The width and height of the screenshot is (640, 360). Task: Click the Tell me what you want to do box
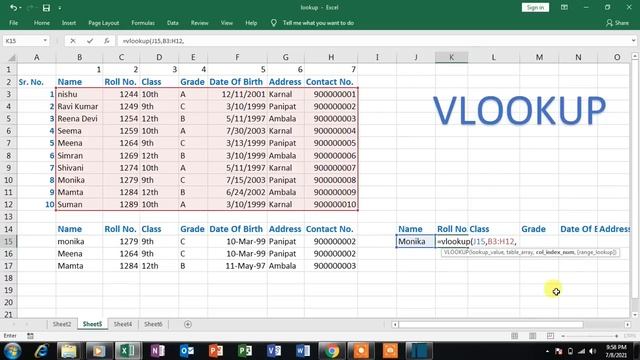(313, 23)
